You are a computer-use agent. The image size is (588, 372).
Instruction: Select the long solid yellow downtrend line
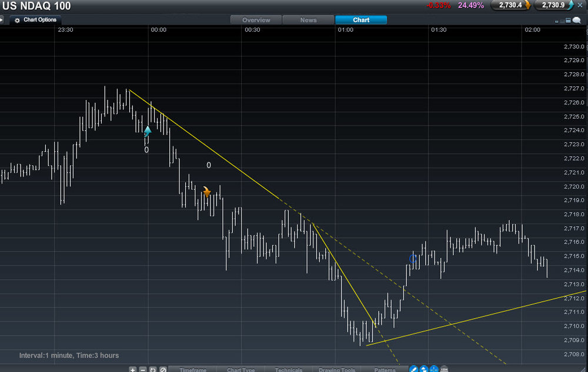click(x=203, y=144)
